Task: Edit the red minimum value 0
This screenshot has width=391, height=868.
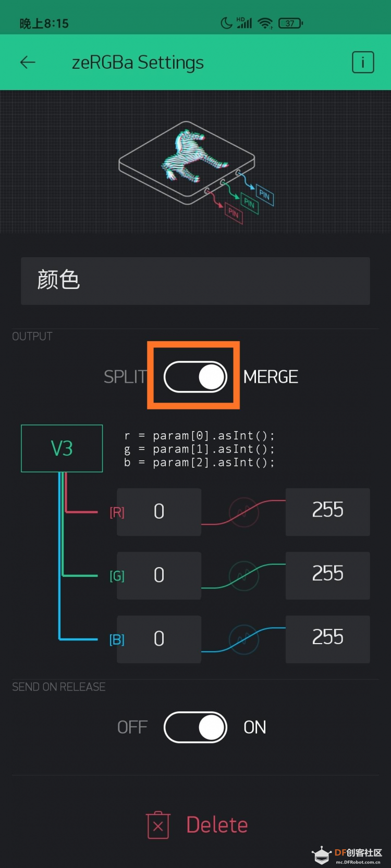Action: tap(159, 512)
